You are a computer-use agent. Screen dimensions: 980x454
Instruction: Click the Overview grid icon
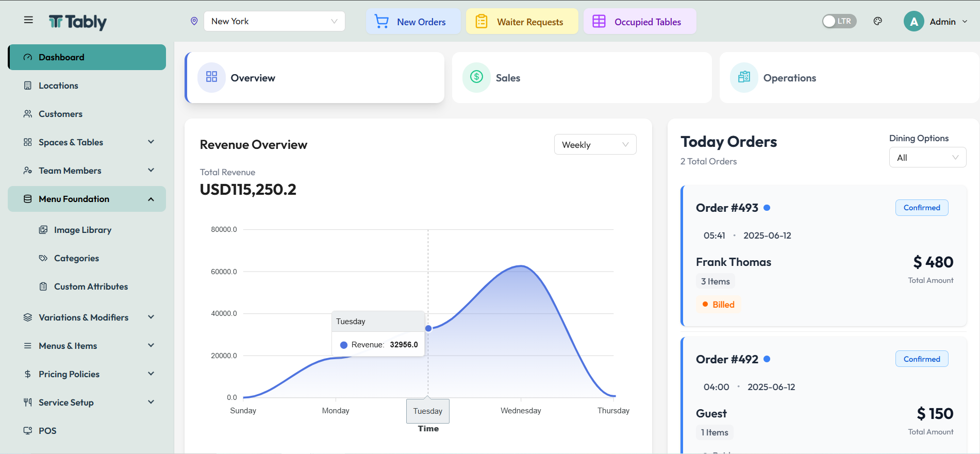coord(212,77)
